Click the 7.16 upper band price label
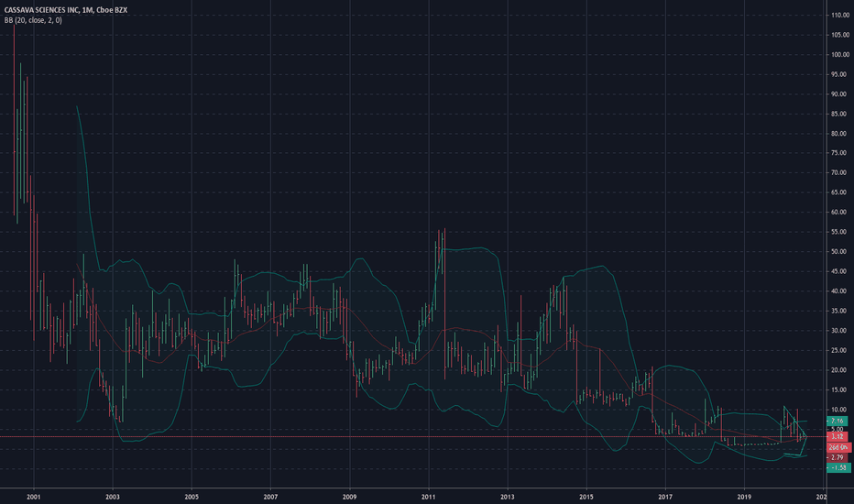This screenshot has width=854, height=504. point(838,421)
